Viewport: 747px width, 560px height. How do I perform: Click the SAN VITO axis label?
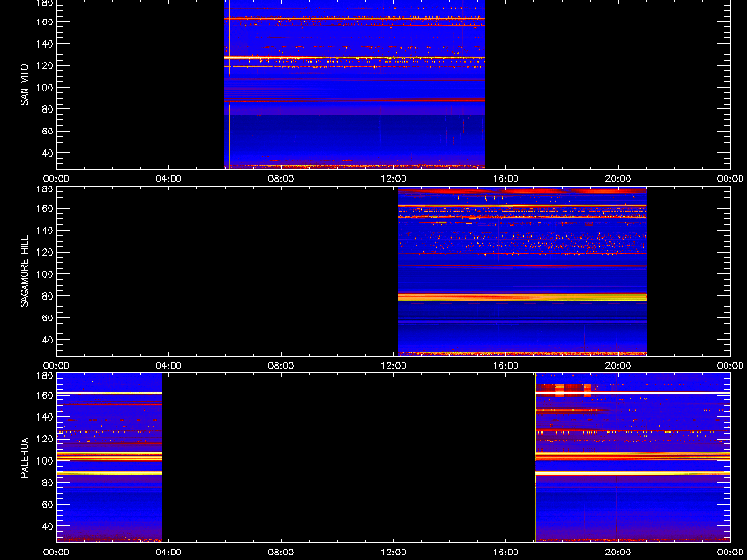coord(25,85)
